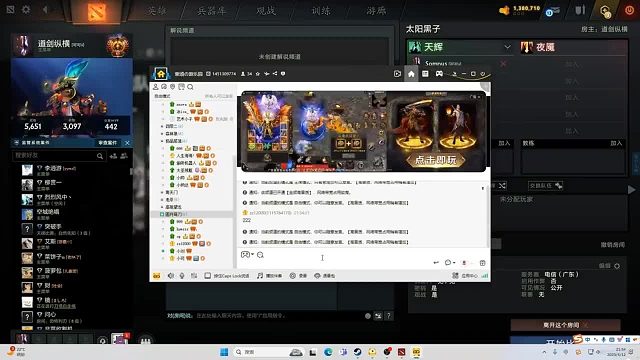Click the back arrow in Dota header
The image size is (640, 360).
point(45,9)
